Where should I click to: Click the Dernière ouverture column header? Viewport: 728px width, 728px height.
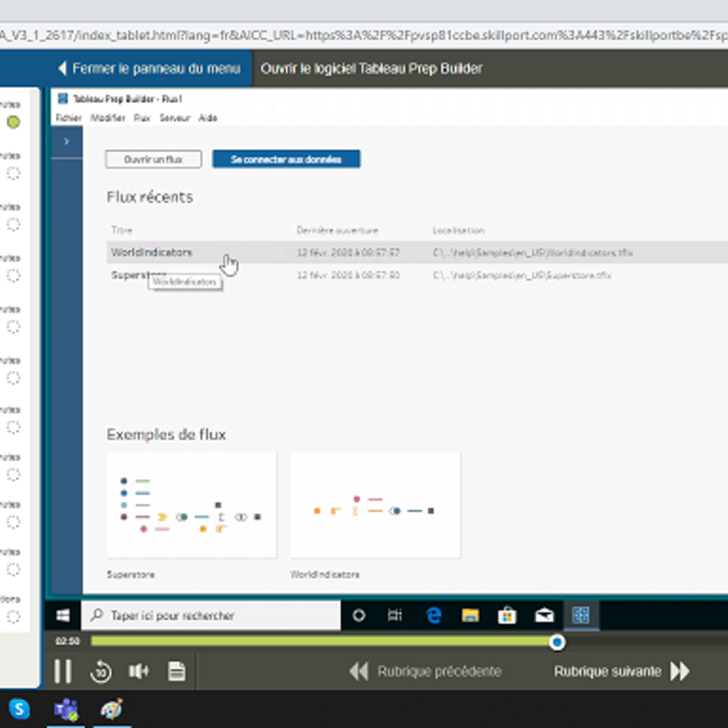[x=337, y=230]
